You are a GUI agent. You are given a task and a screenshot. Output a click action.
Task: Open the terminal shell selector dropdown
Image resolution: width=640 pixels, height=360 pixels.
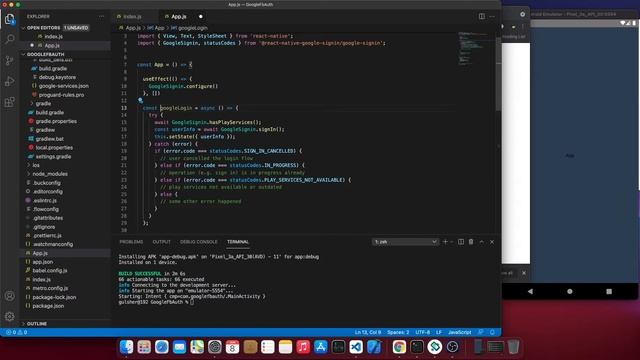(x=405, y=242)
